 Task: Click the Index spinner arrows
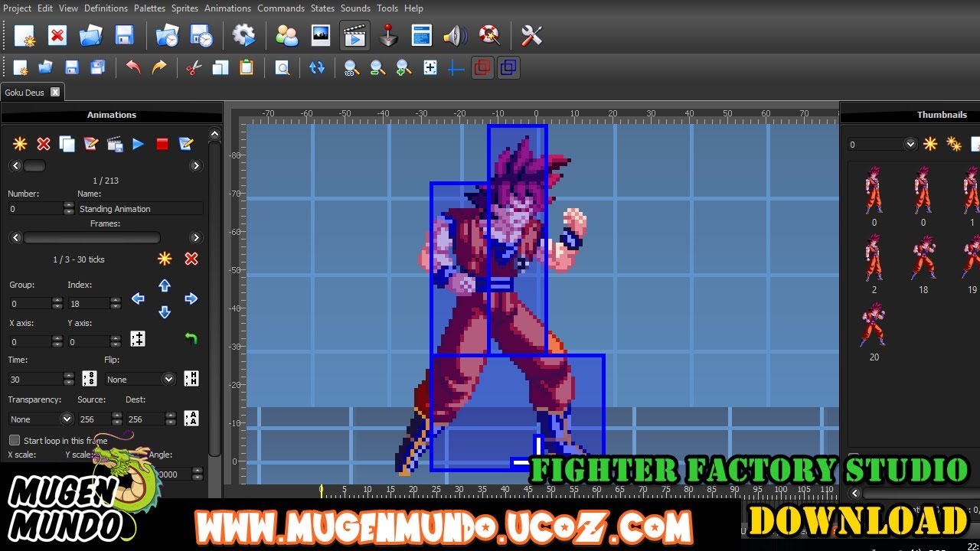(116, 303)
